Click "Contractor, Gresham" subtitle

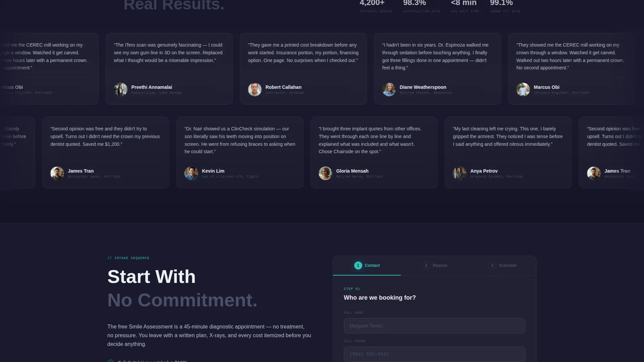point(284,93)
